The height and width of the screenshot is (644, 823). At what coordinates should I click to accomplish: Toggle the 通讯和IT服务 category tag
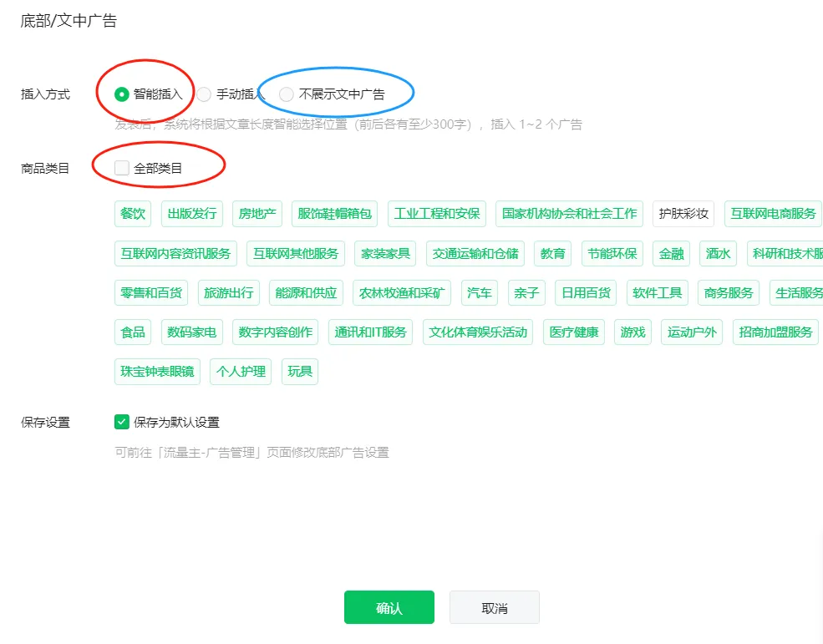pyautogui.click(x=371, y=332)
